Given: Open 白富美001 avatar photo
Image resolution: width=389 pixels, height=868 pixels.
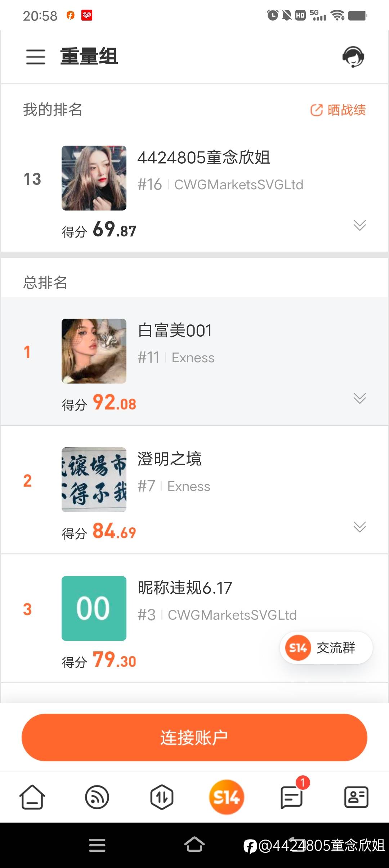Looking at the screenshot, I should 94,351.
